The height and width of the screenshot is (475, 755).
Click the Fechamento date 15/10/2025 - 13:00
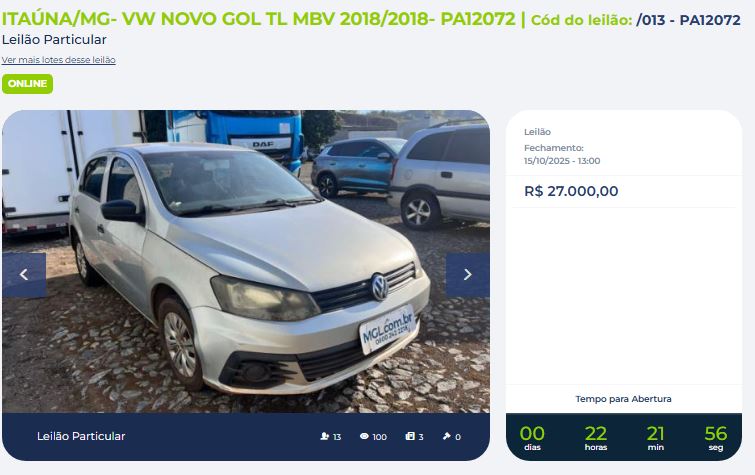pos(562,161)
